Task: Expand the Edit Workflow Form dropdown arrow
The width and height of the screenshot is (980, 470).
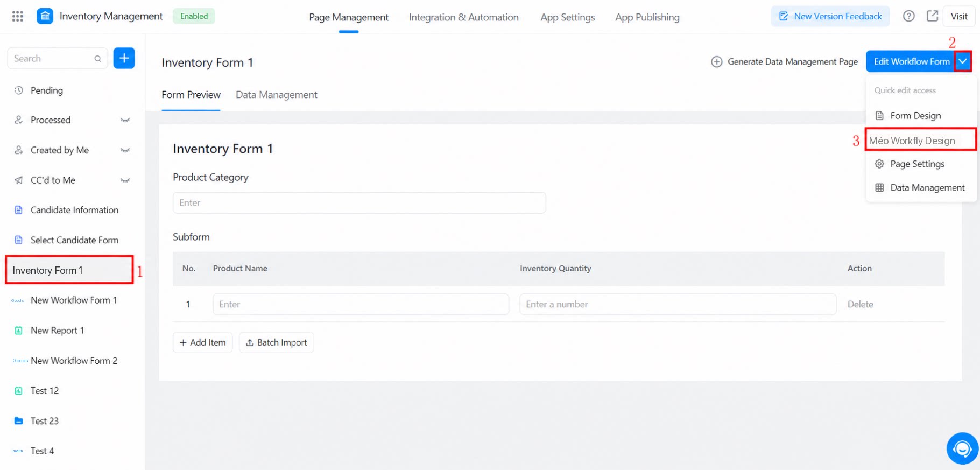Action: tap(963, 61)
